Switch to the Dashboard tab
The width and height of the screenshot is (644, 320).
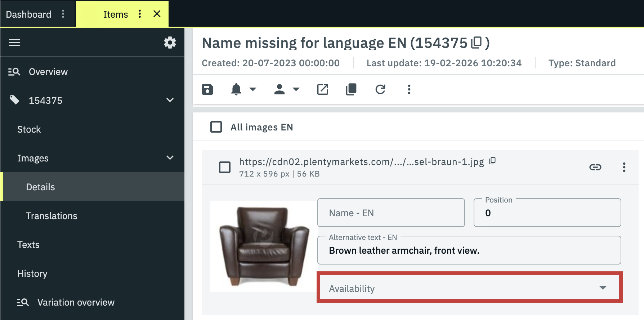coord(29,14)
